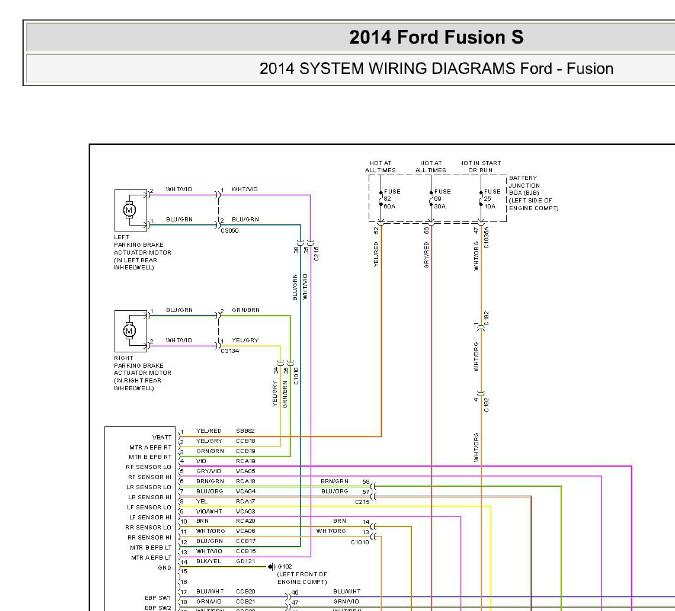Click the 'HOT IN START OR RUN' label
This screenshot has width=675, height=611.
click(x=481, y=167)
